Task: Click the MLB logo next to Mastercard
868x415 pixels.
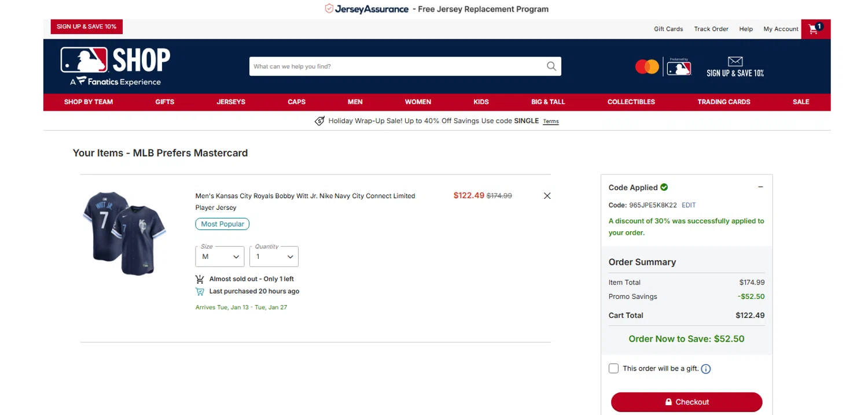Action: tap(679, 69)
